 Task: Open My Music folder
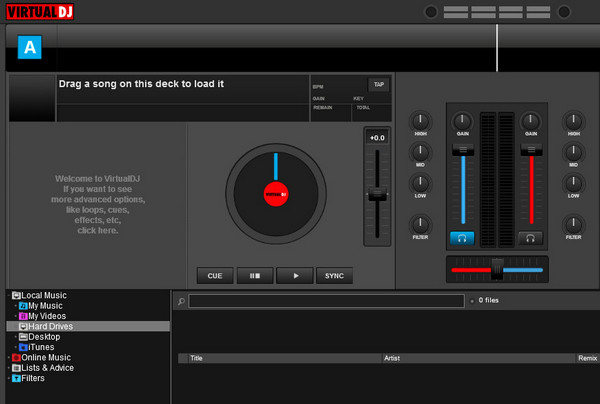pos(46,306)
